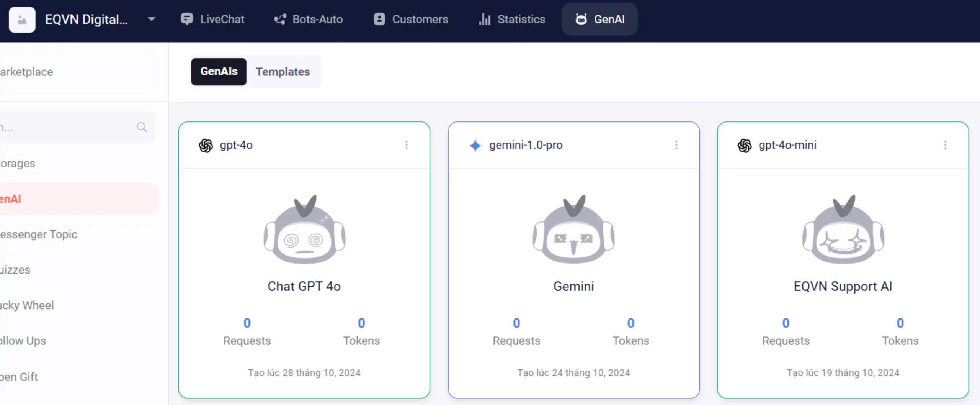The height and width of the screenshot is (405, 980).
Task: Open options menu for gpt-4o card
Action: click(407, 145)
